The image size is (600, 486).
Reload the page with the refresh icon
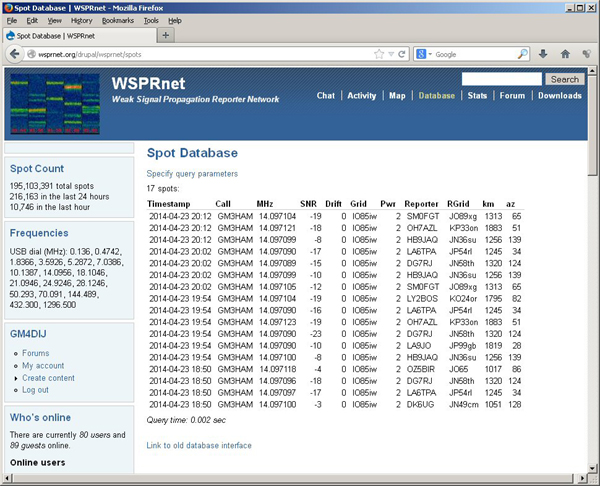click(x=402, y=54)
